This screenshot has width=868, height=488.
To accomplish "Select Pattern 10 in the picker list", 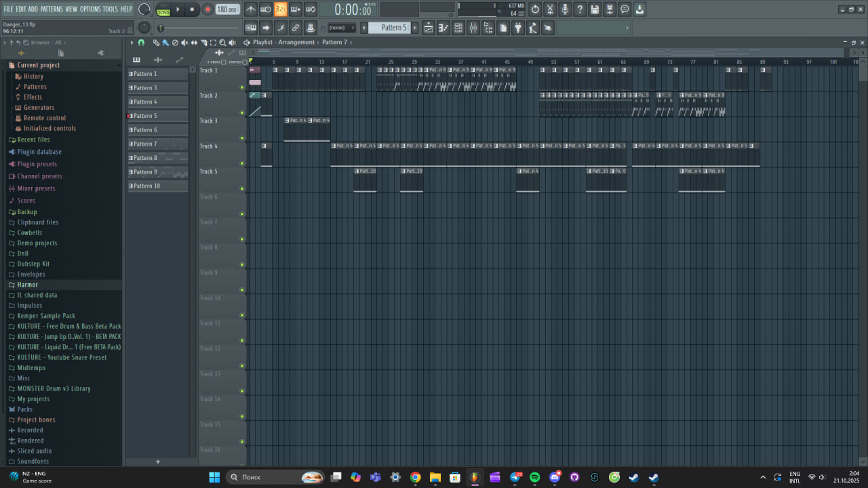I will 158,186.
